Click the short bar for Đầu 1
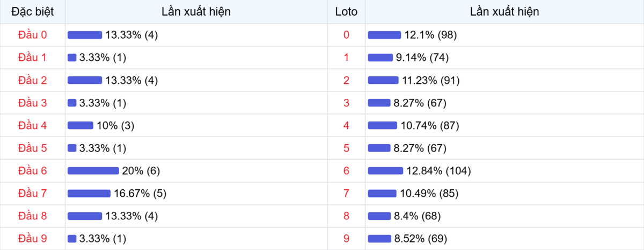Viewport: 644px width, 250px height. pos(72,58)
